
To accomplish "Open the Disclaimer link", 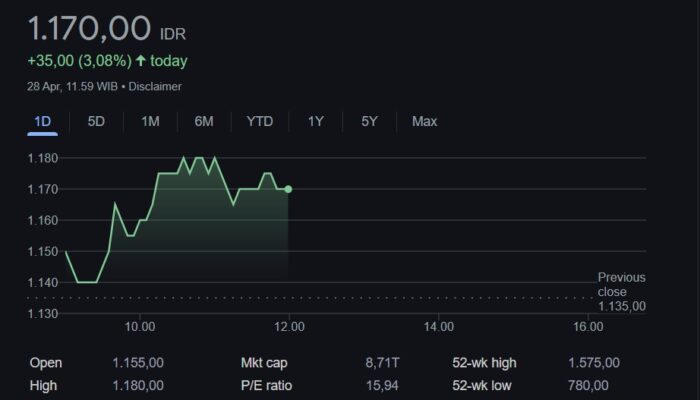I will 155,87.
